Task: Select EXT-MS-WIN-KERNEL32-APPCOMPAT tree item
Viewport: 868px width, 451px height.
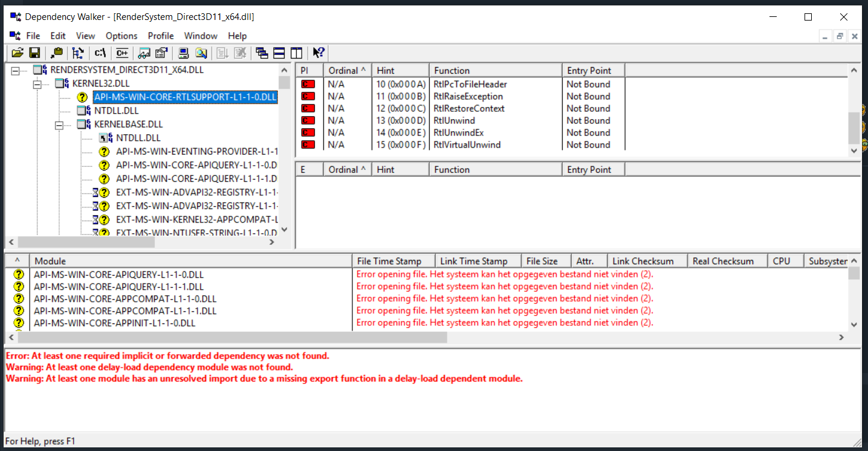Action: [x=197, y=219]
